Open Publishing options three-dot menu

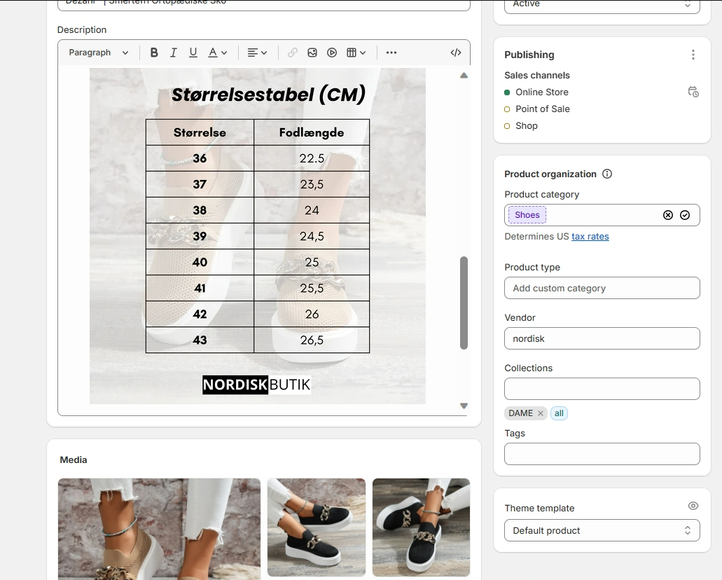coord(693,55)
